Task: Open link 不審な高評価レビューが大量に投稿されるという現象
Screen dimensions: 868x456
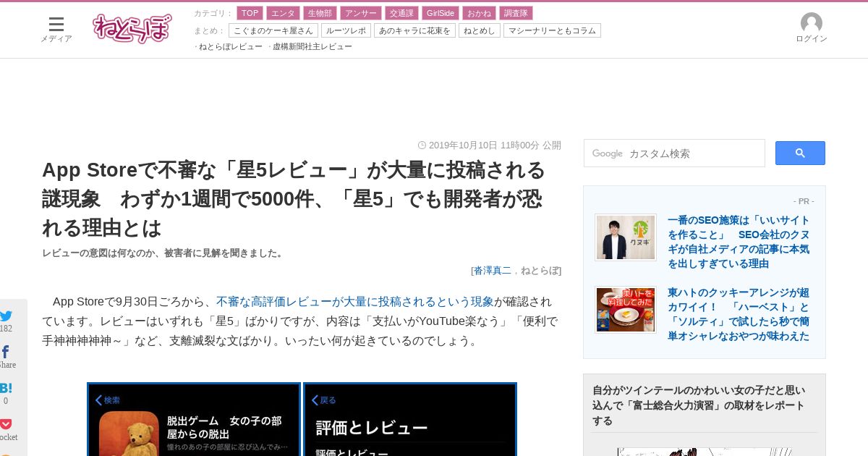Action: [x=355, y=301]
